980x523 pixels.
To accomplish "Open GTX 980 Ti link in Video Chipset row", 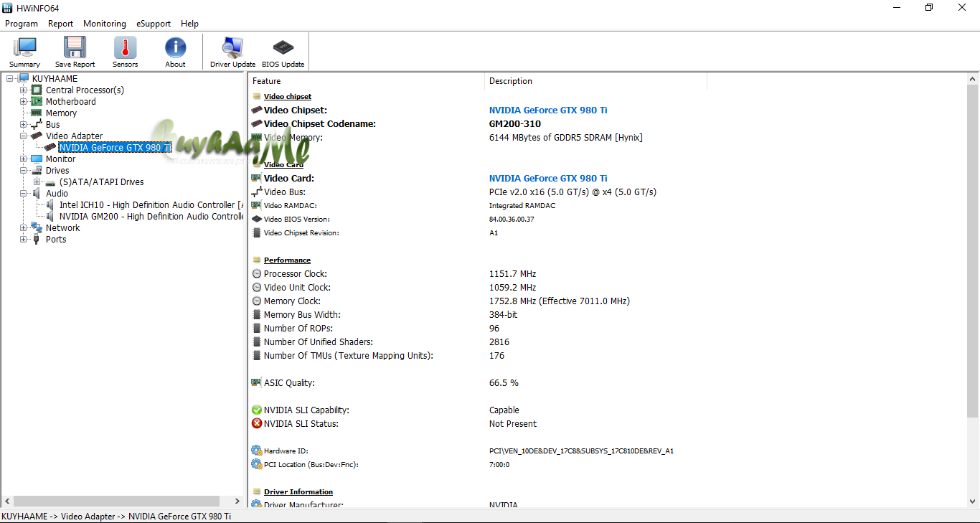I will point(548,110).
